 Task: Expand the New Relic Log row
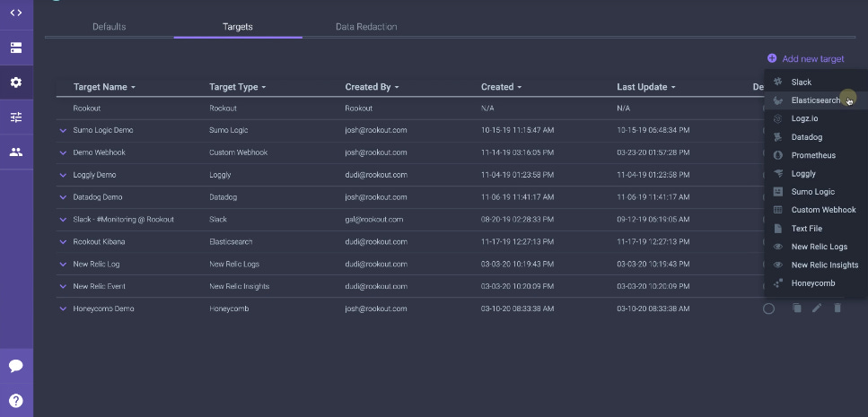click(x=63, y=265)
